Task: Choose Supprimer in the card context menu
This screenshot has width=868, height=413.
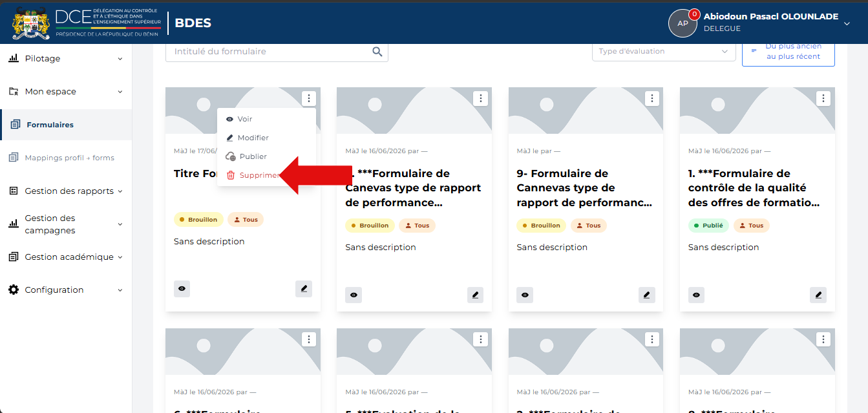Action: click(x=266, y=175)
